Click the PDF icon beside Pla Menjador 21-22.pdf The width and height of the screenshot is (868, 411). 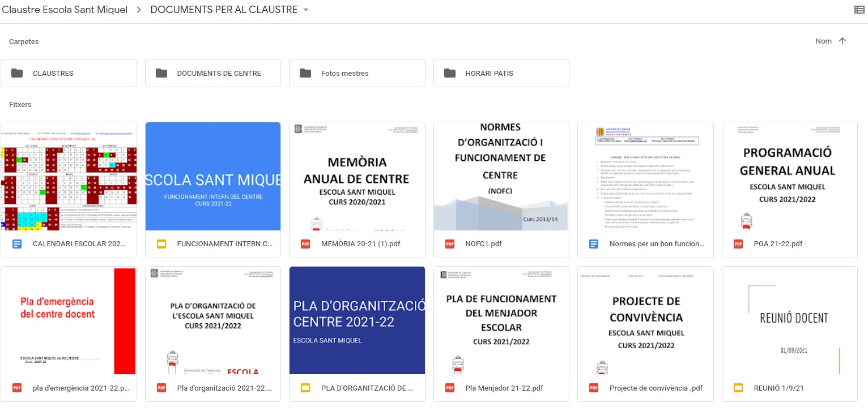(x=450, y=388)
